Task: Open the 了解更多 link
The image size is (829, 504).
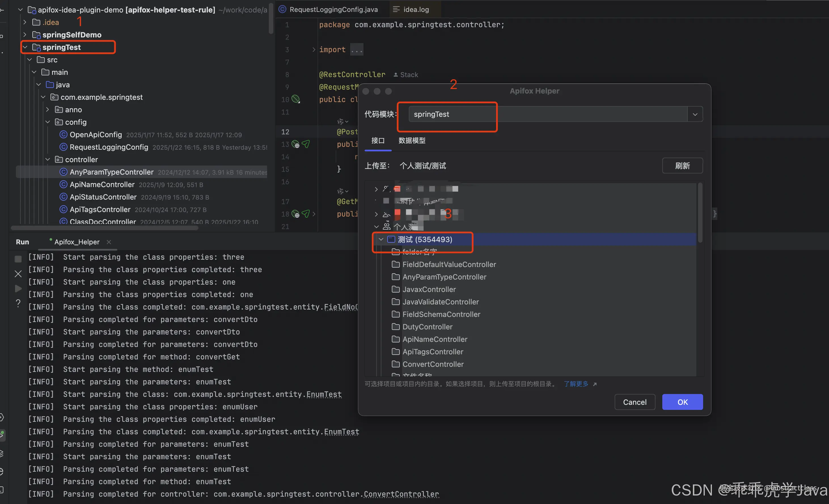Action: pos(576,384)
